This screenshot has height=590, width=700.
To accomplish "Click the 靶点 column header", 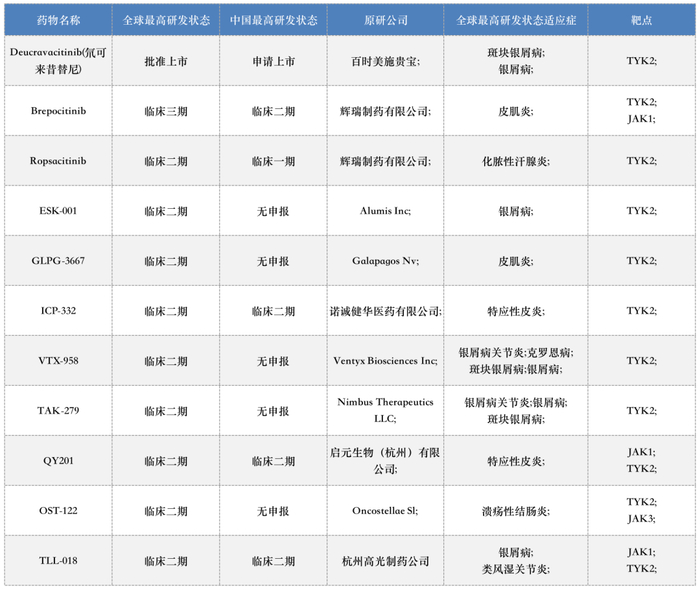I will [642, 20].
